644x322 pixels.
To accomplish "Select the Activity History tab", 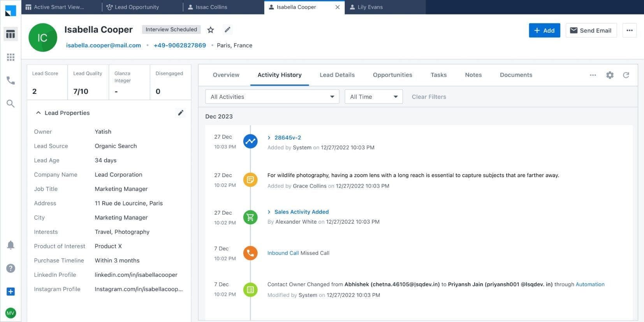I will tap(280, 75).
